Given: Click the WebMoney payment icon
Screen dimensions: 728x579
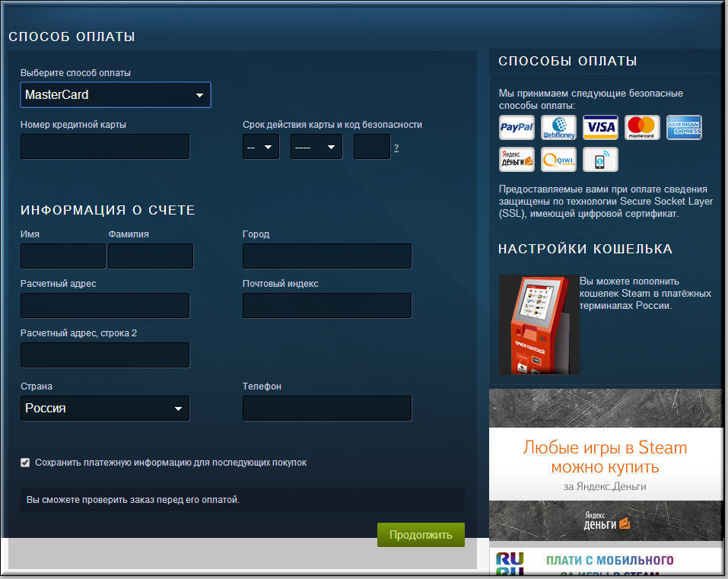Looking at the screenshot, I should (x=558, y=127).
